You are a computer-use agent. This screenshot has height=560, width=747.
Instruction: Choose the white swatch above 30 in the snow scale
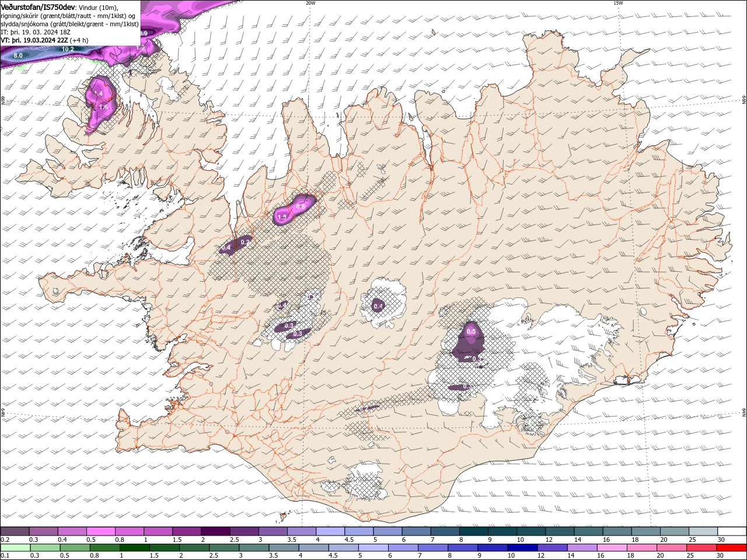pos(732,531)
